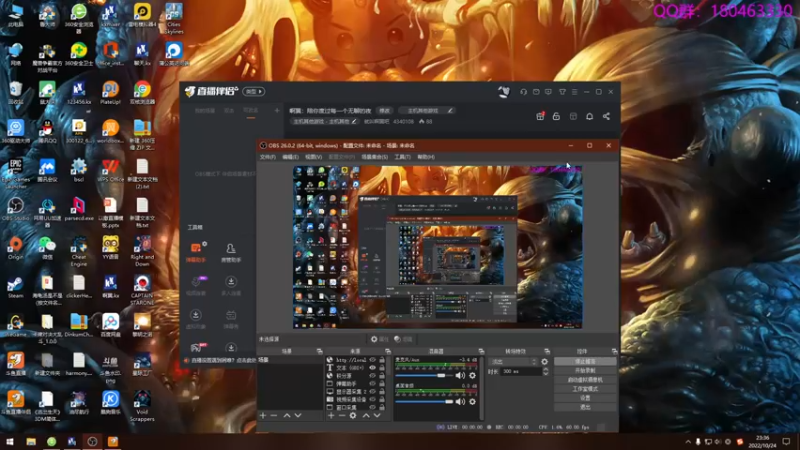
Task: Click 修改 button next to stream title
Action: (384, 111)
